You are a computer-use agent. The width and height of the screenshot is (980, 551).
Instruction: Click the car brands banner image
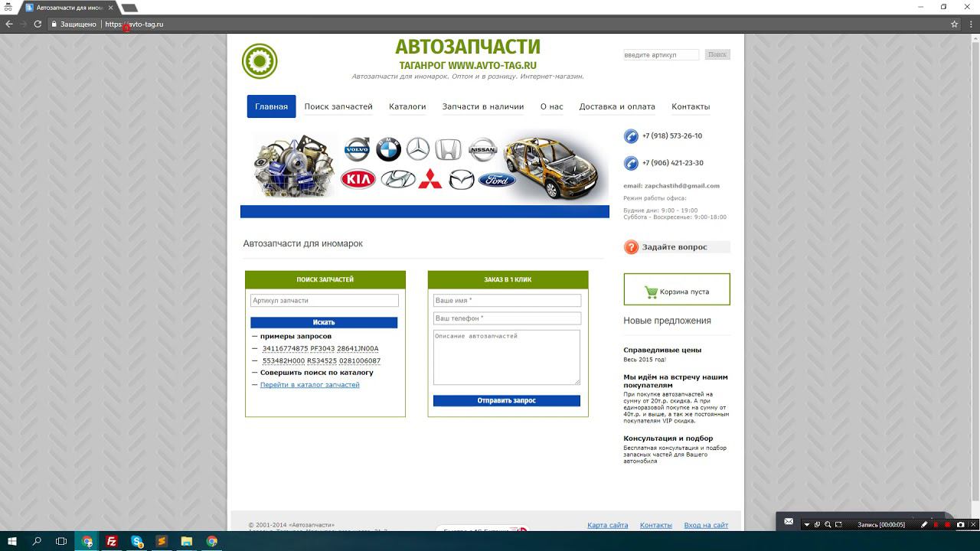pos(425,167)
